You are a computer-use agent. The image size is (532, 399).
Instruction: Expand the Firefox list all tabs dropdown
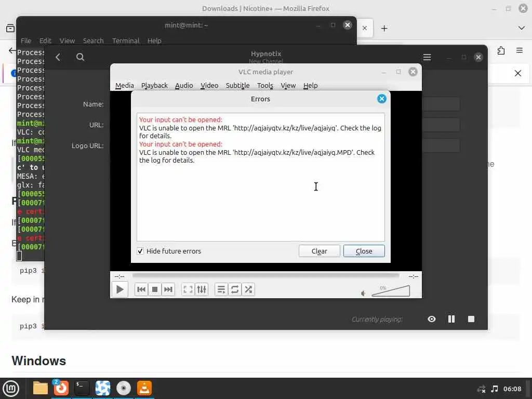522,28
